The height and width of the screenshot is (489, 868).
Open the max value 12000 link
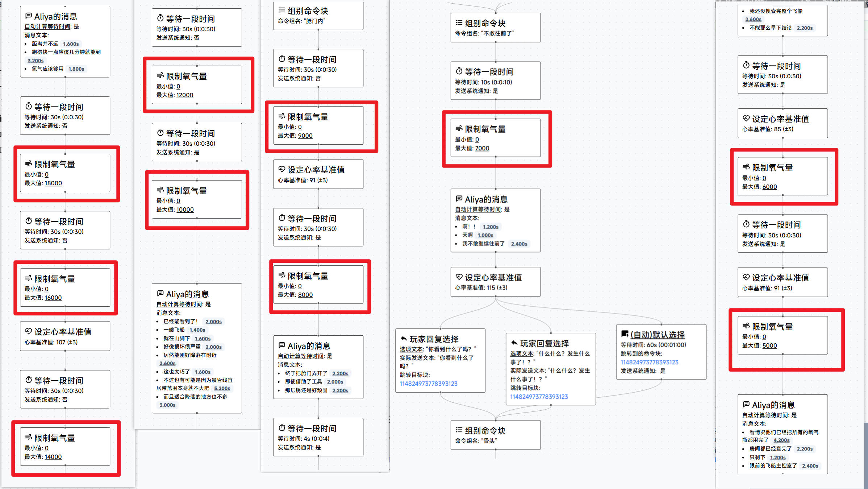coord(185,95)
